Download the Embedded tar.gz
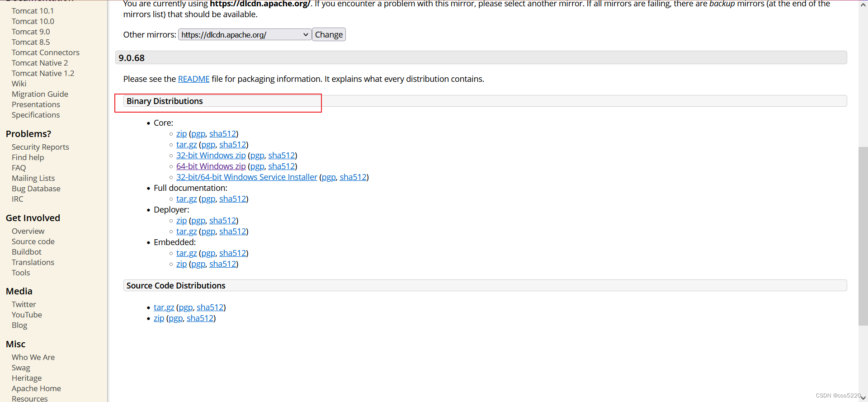This screenshot has width=868, height=402. [186, 253]
